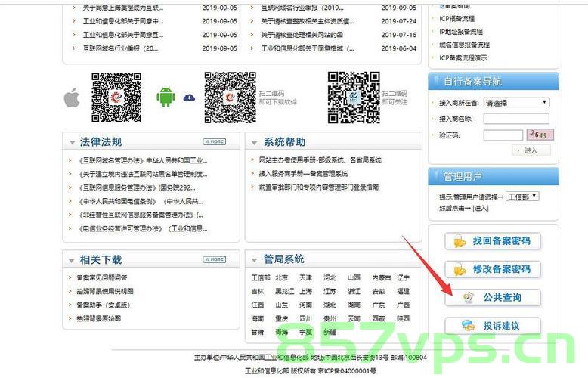The height and width of the screenshot is (378, 588).
Task: Open the QR code labeled 即可下载软件
Action: [231, 98]
